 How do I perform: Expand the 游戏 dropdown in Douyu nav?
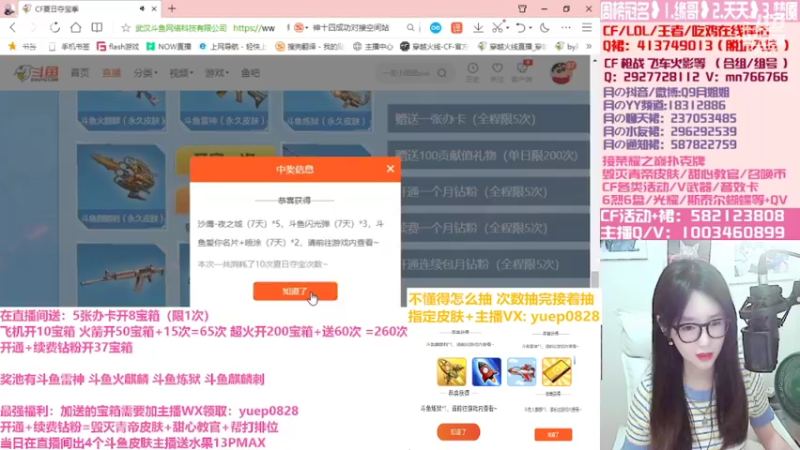click(x=217, y=73)
